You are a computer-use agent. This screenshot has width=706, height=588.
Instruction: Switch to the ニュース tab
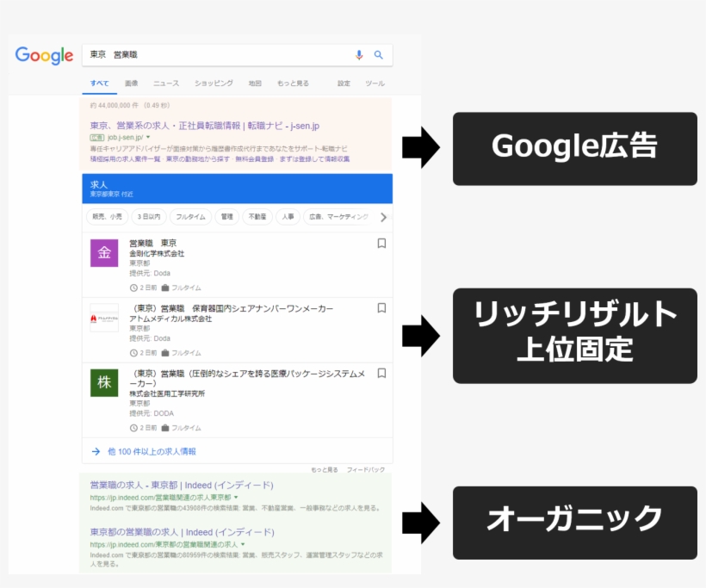[x=164, y=83]
